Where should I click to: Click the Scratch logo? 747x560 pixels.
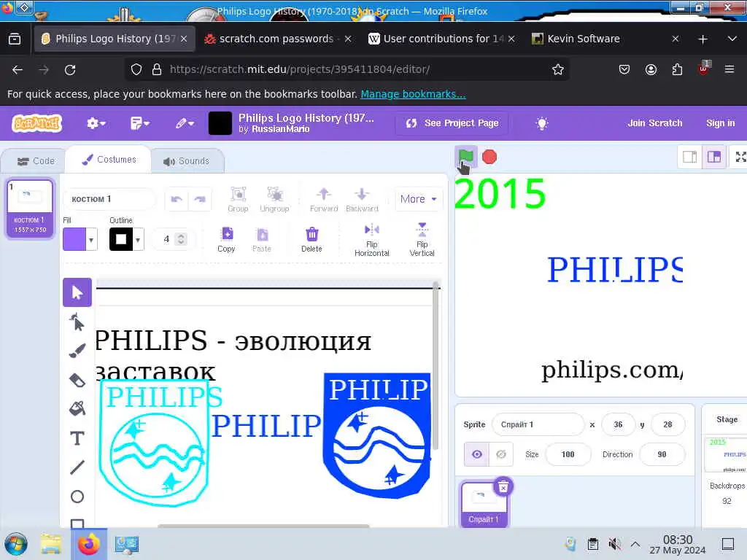pos(37,123)
